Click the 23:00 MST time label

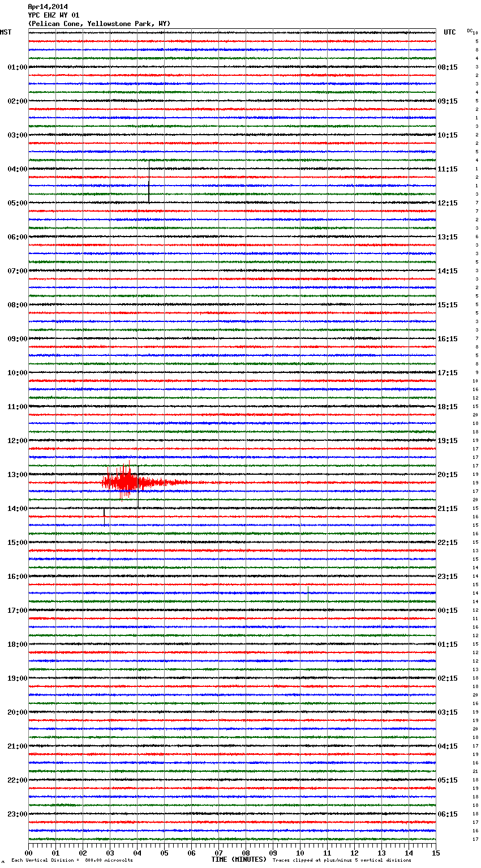(18, 814)
